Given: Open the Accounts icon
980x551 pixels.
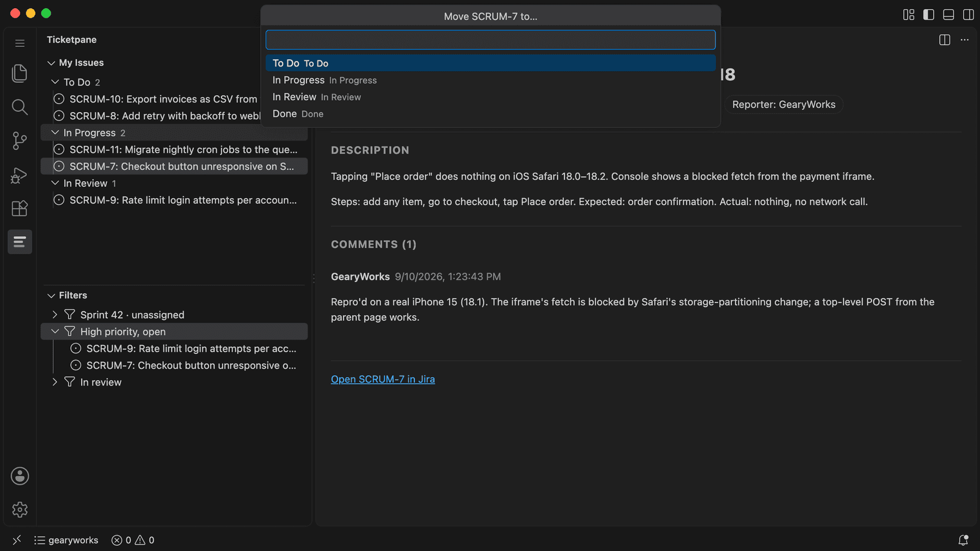Looking at the screenshot, I should [x=20, y=476].
